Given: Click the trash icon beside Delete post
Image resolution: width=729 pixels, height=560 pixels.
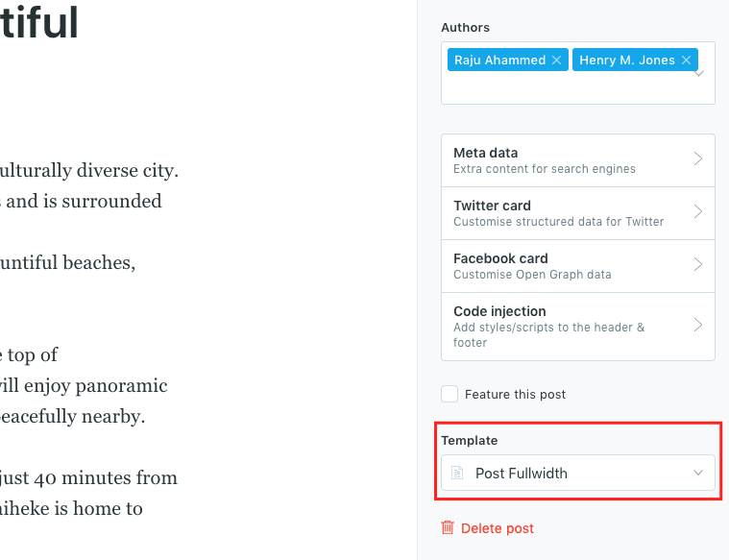Looking at the screenshot, I should (448, 528).
